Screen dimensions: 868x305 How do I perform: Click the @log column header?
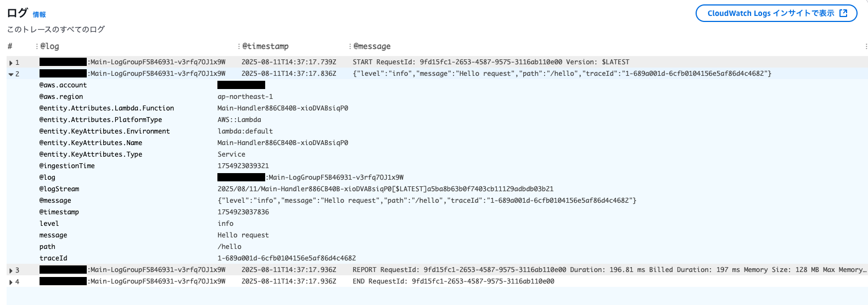point(49,46)
